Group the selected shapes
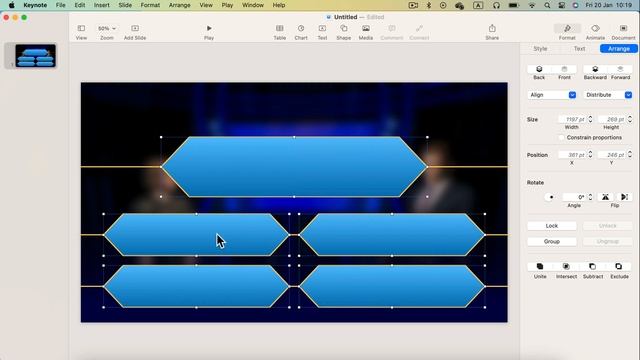 point(552,242)
